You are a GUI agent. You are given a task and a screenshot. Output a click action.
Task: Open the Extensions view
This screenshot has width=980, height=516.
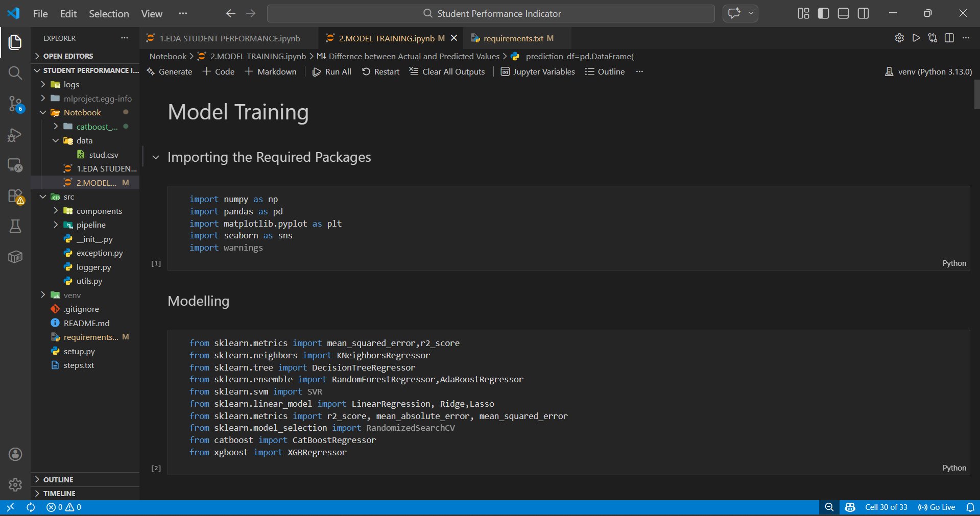coord(15,196)
